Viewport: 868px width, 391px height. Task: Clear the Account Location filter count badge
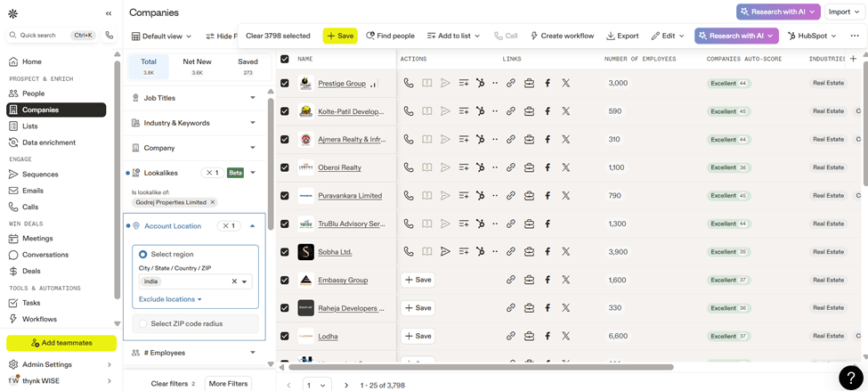tap(229, 226)
